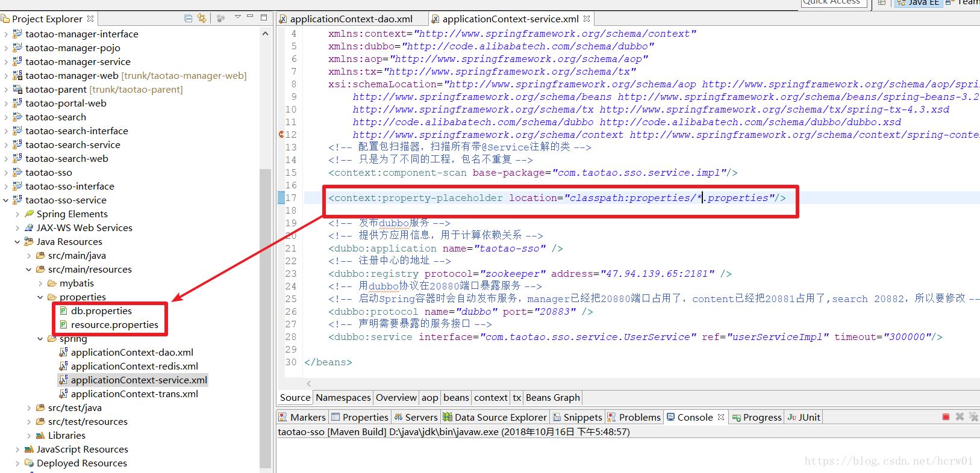Screen dimensions: 980x473
Task: Open the Servers view tab
Action: pos(416,418)
